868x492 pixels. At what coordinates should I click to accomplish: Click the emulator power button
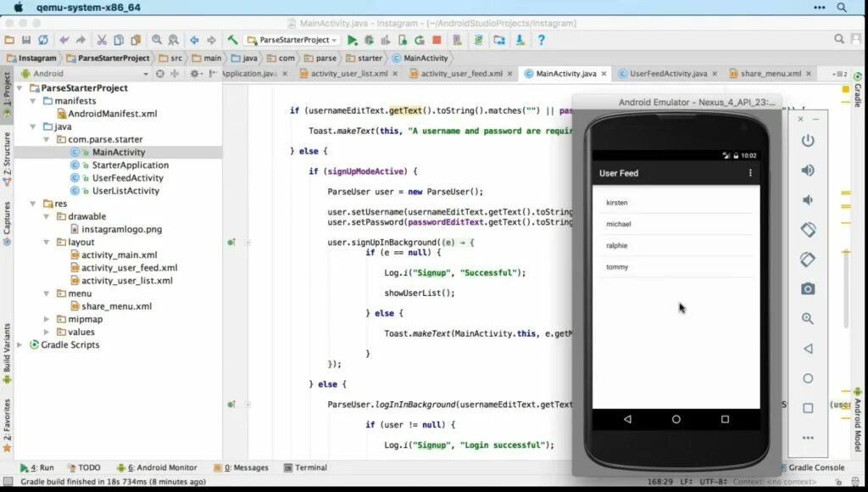pos(808,141)
